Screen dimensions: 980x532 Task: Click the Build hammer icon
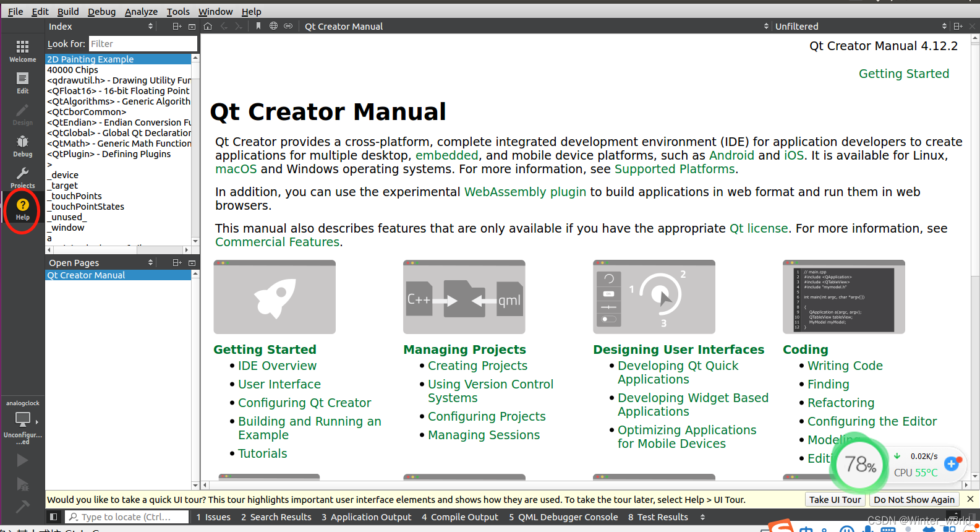(22, 507)
